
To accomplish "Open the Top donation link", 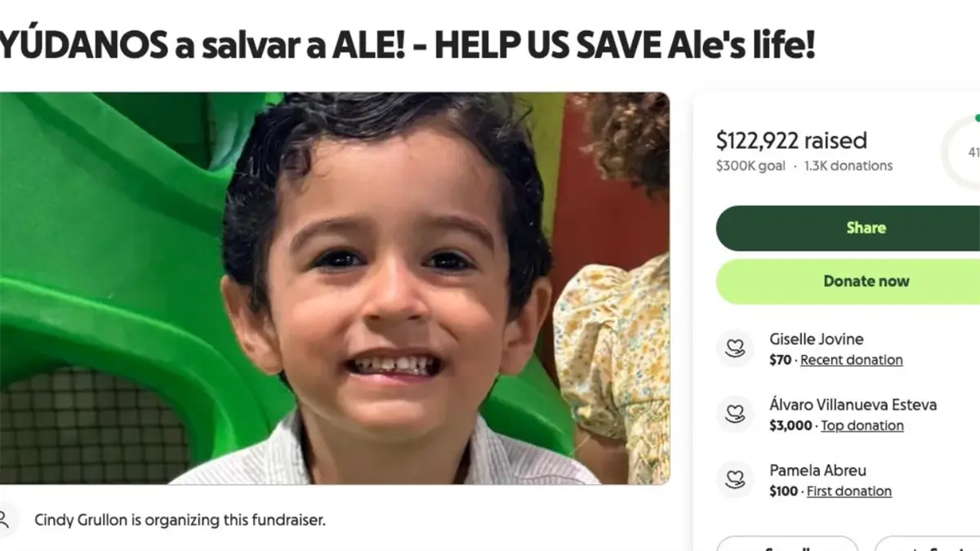I will pyautogui.click(x=862, y=425).
